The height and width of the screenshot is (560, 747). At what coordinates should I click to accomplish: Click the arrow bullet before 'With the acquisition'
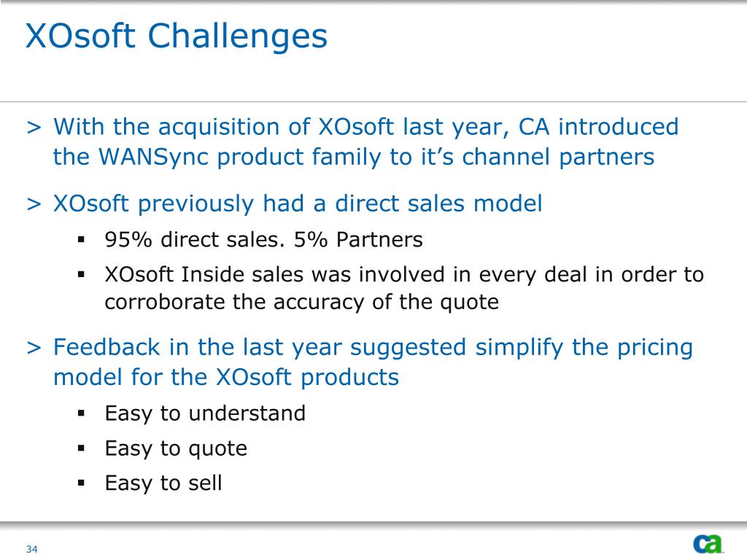point(34,128)
